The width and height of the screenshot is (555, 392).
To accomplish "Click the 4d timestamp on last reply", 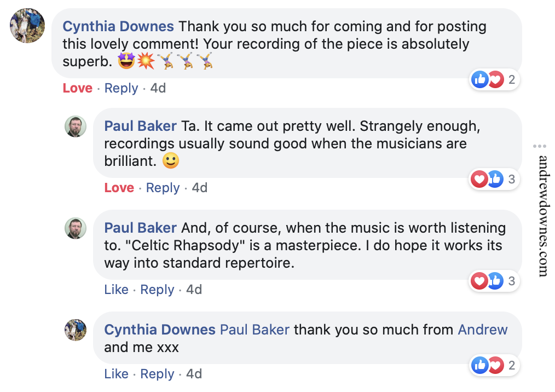I will tap(194, 374).
